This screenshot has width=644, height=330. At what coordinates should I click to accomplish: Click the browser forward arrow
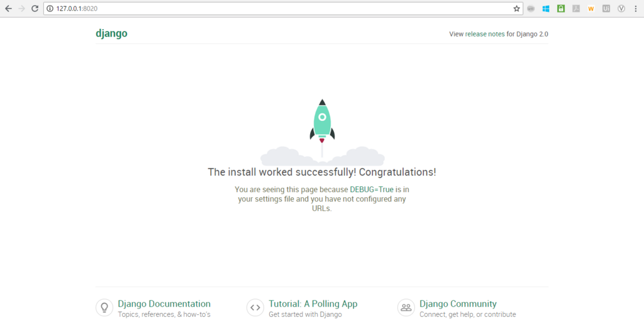tap(21, 9)
